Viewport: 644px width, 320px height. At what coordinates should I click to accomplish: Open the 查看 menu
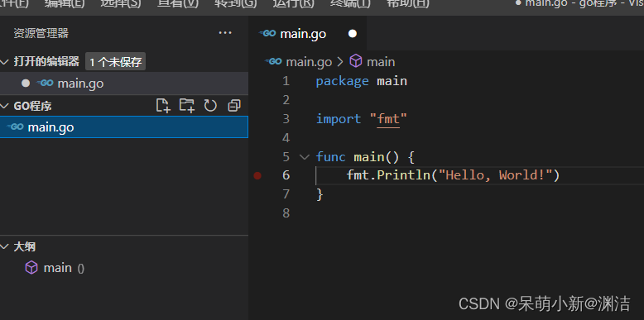(178, 3)
